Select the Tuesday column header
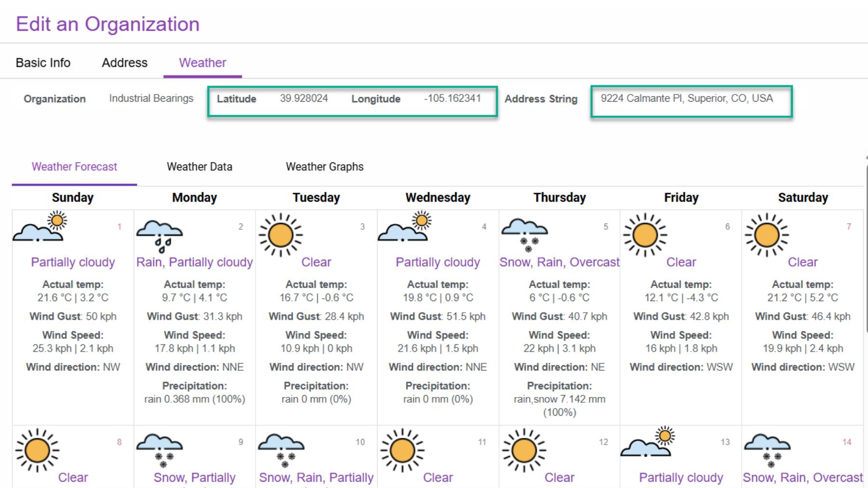This screenshot has height=488, width=868. click(x=316, y=198)
